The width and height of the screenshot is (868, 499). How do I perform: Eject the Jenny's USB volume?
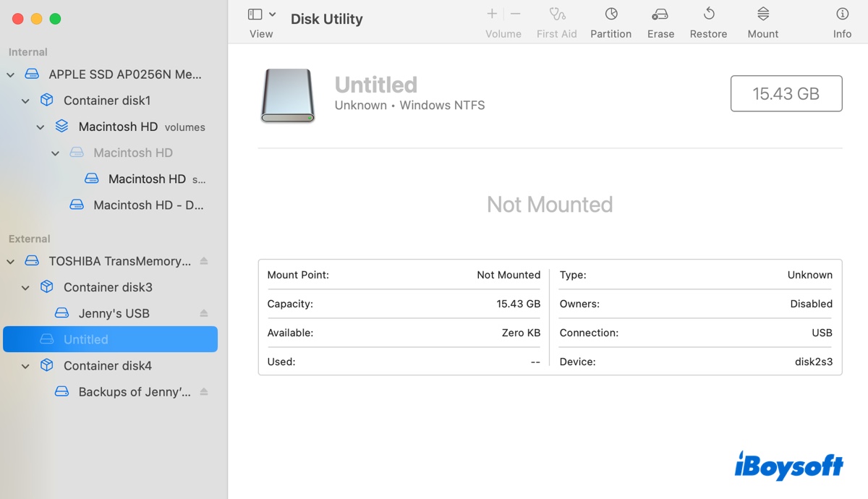click(x=204, y=313)
